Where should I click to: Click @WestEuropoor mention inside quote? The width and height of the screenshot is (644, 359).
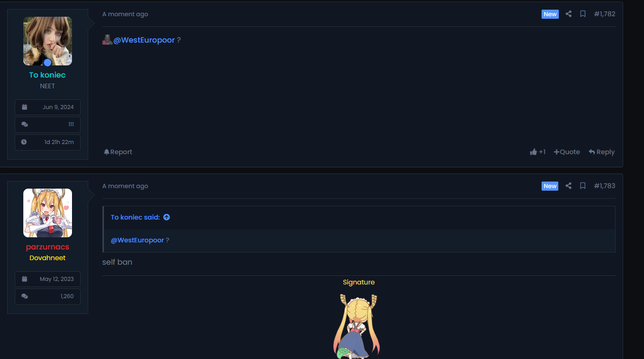coord(137,240)
